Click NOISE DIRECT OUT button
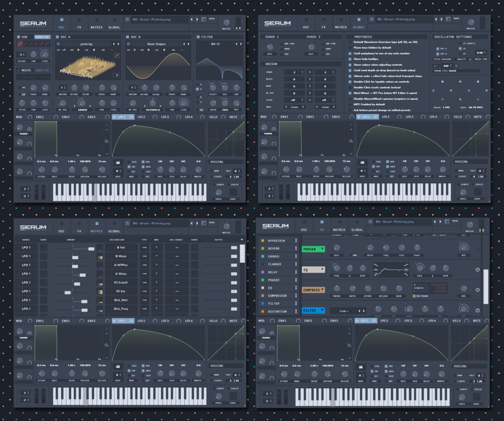 click(x=42, y=70)
